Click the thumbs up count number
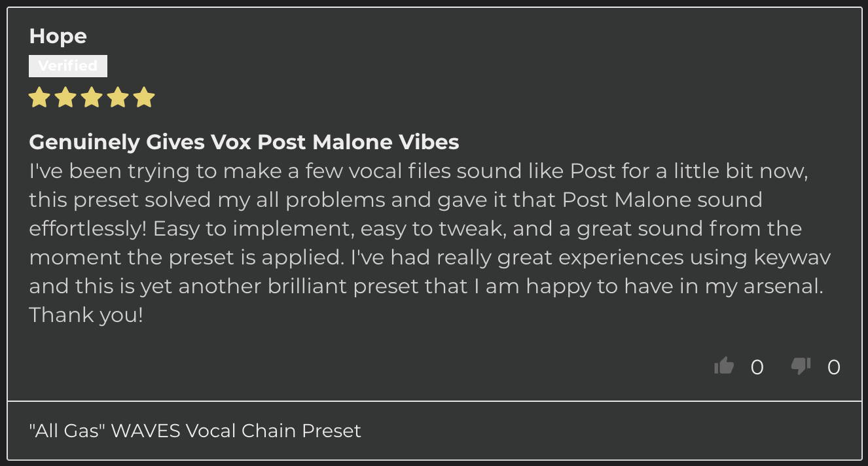Image resolution: width=868 pixels, height=466 pixels. (757, 367)
